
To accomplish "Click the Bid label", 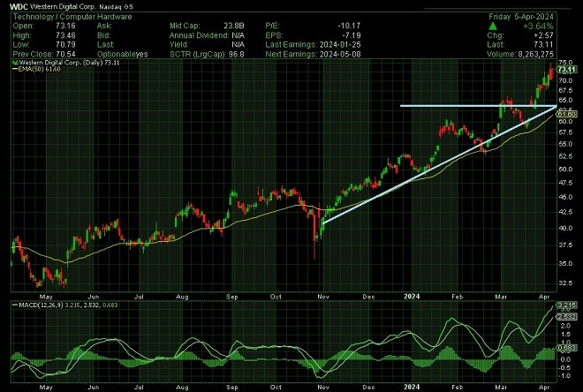I will (x=103, y=35).
